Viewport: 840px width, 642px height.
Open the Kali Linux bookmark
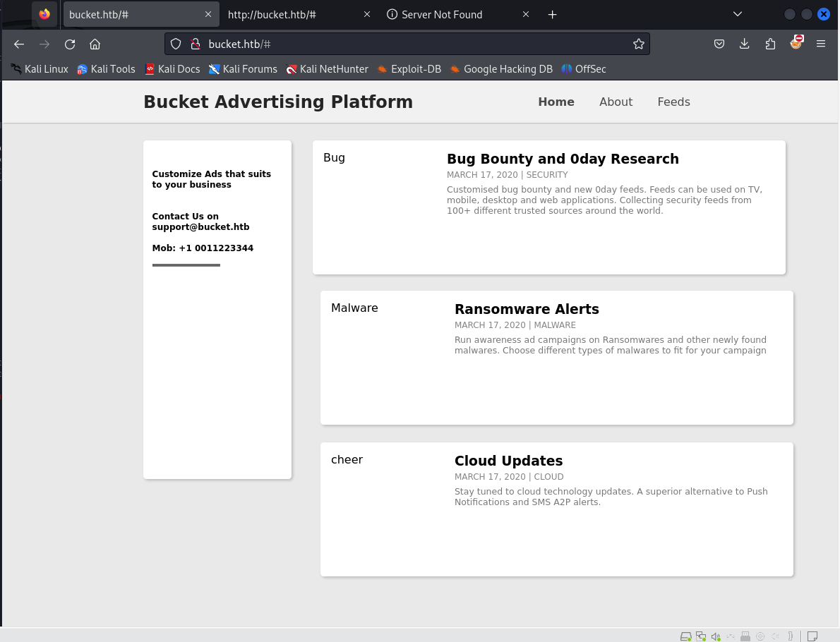pyautogui.click(x=40, y=69)
